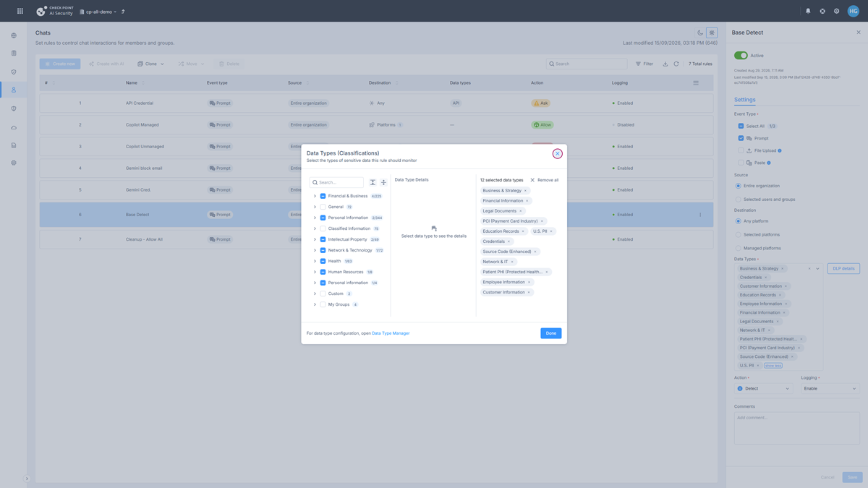The width and height of the screenshot is (868, 488).
Task: Click the DLP details button
Action: [843, 268]
